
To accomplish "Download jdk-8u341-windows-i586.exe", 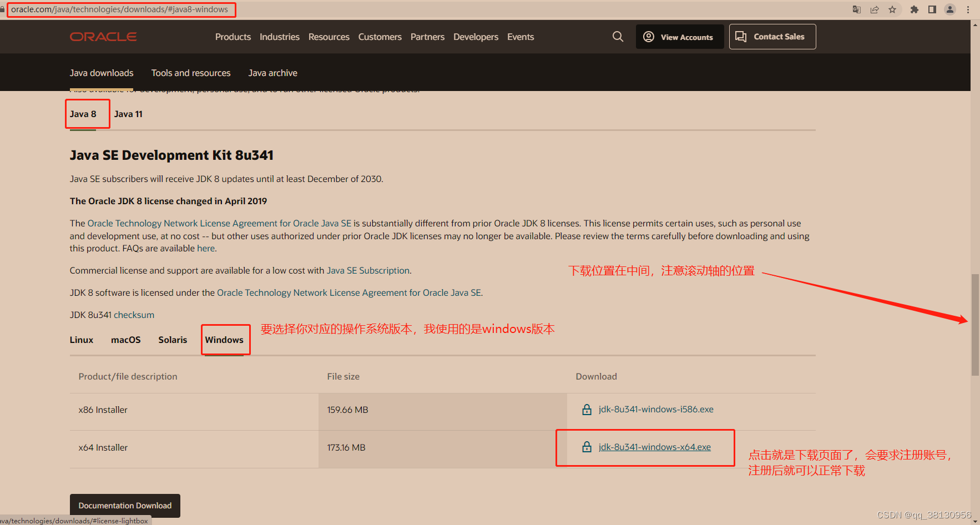I will [x=656, y=409].
